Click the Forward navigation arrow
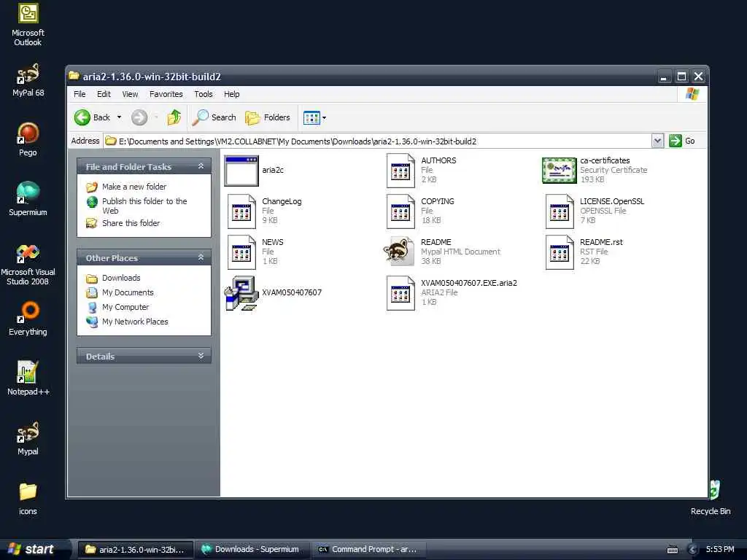 (x=139, y=117)
